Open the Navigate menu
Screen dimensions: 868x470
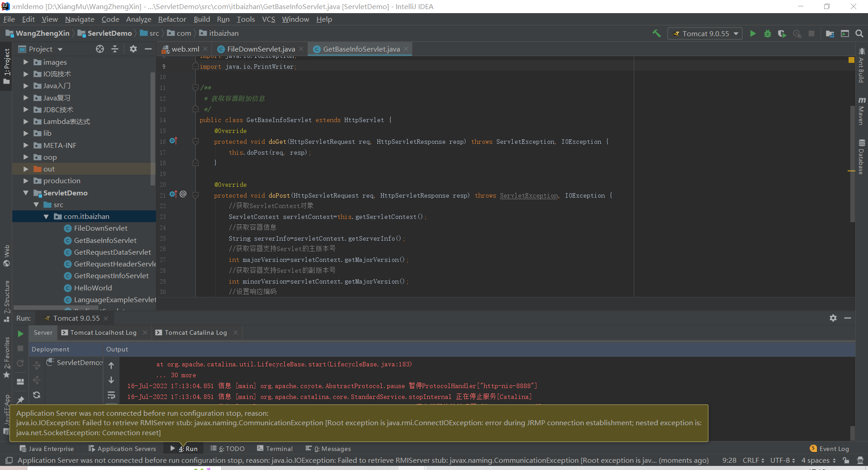pyautogui.click(x=80, y=19)
